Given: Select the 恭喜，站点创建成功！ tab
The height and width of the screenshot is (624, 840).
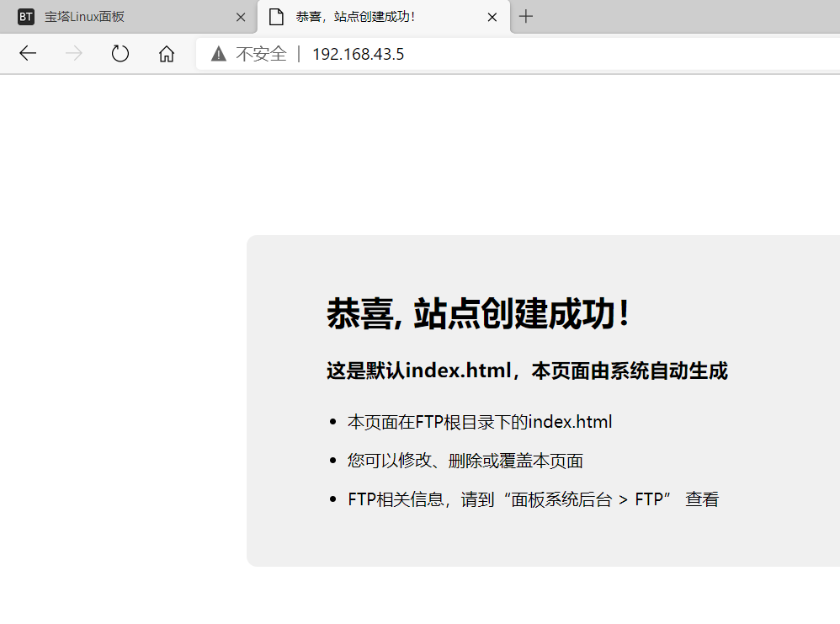Looking at the screenshot, I should (x=384, y=17).
